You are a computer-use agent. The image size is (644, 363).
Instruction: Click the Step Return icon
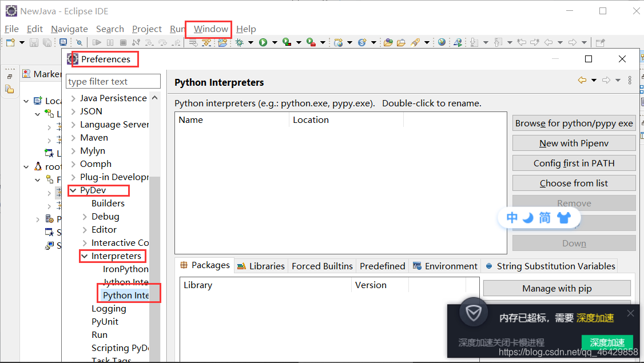point(176,42)
